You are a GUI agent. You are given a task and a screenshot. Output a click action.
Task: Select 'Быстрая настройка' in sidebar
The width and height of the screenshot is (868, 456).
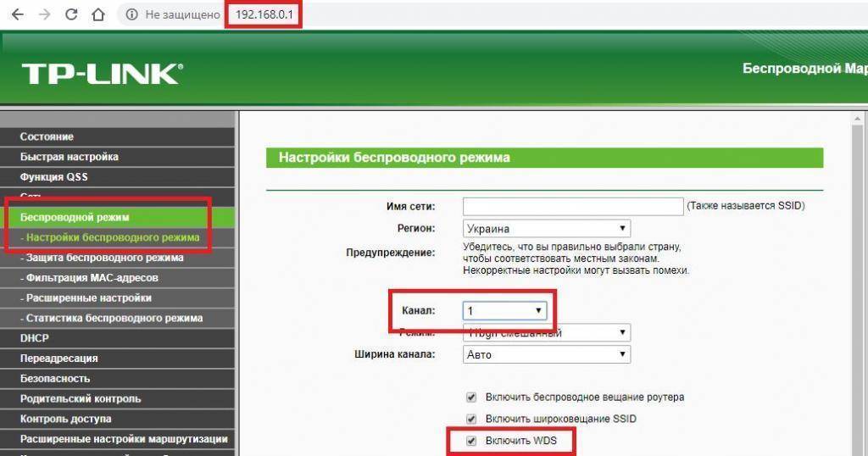click(70, 157)
